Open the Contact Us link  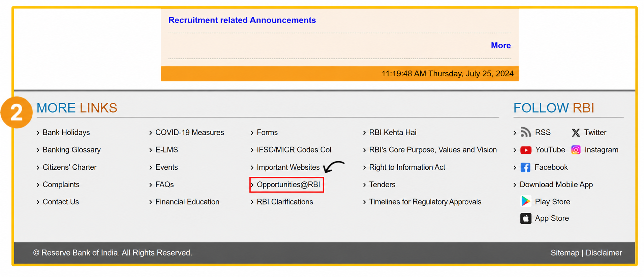click(x=61, y=202)
